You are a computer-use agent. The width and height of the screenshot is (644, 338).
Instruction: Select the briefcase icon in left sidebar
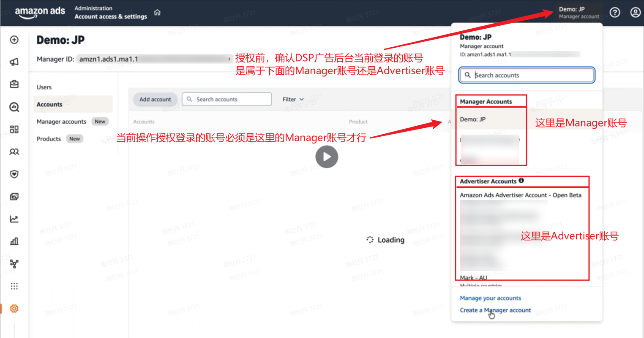pyautogui.click(x=14, y=84)
